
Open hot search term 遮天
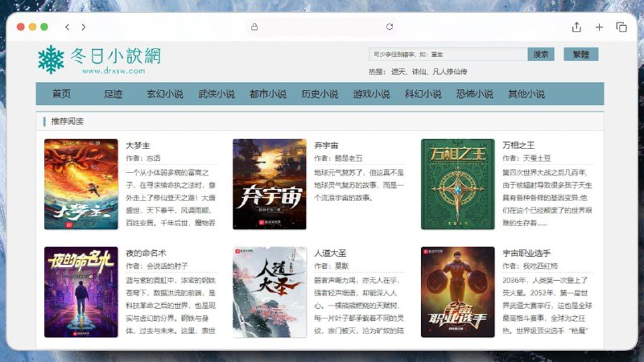point(398,72)
